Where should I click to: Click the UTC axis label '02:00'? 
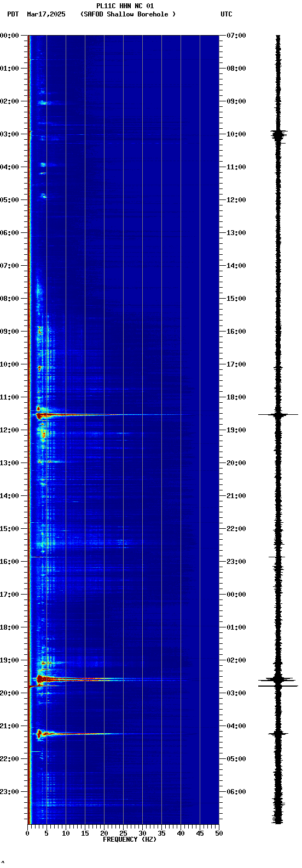click(x=236, y=660)
